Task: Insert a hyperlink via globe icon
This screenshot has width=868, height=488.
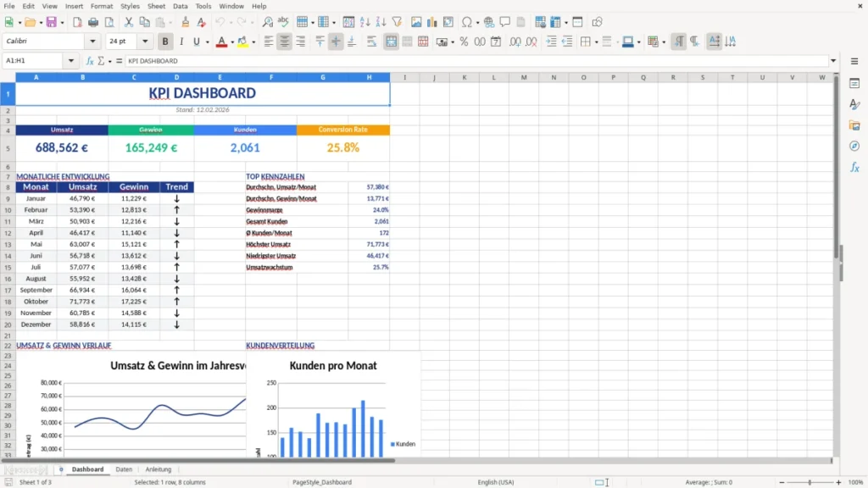Action: point(489,22)
